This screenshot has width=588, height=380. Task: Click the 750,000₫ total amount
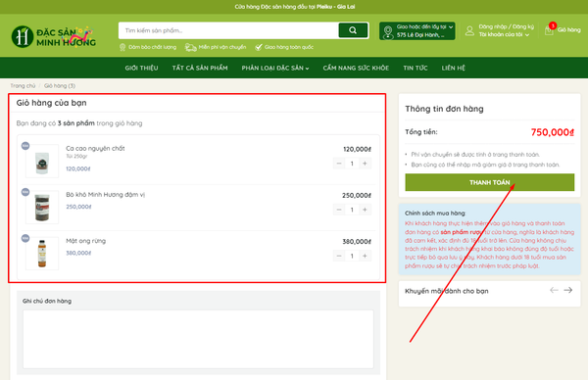553,132
